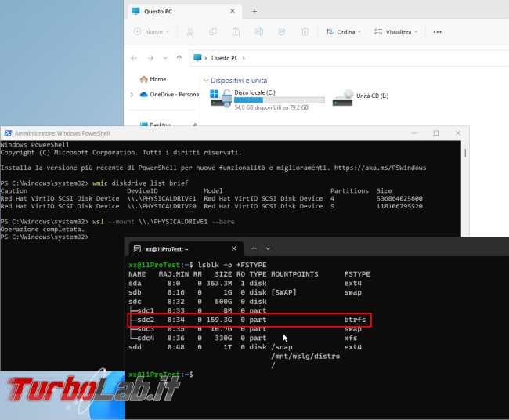
Task: Open the terminal profiles dropdown chevron
Action: [268, 248]
